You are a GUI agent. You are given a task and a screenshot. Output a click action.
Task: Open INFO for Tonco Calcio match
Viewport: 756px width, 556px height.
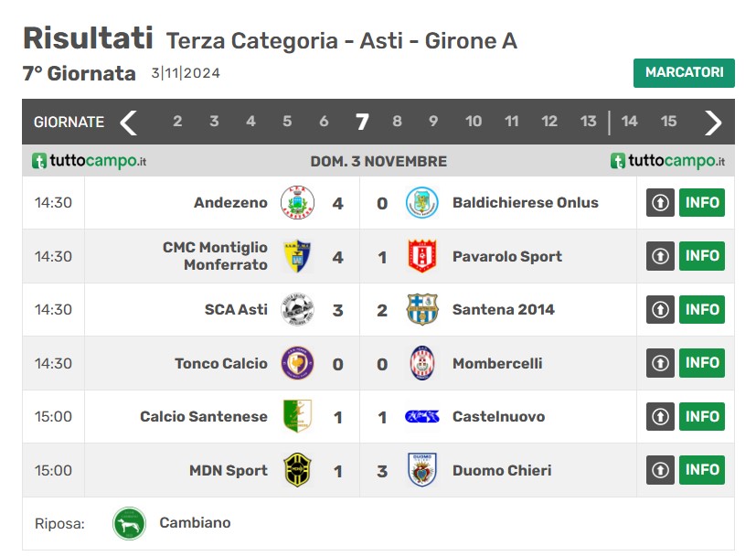pos(701,363)
